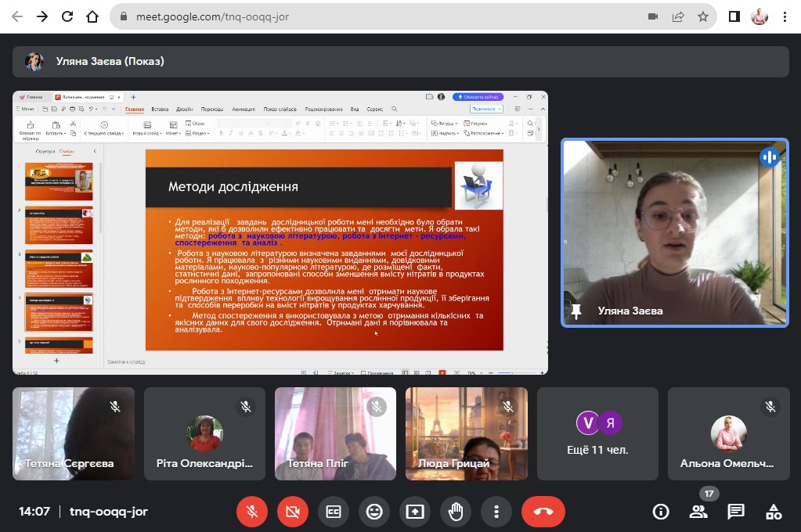Screen dimensions: 801x532
Task: Open the chat panel icon
Action: tap(736, 512)
